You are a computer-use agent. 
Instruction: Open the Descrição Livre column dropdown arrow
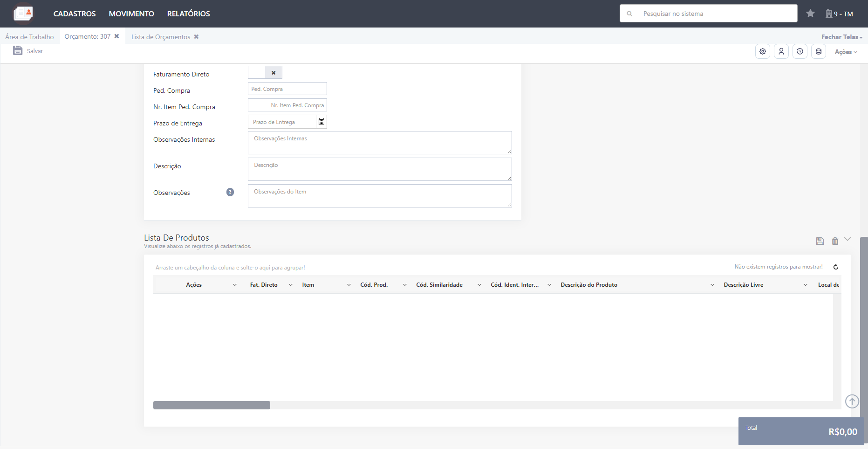point(806,285)
